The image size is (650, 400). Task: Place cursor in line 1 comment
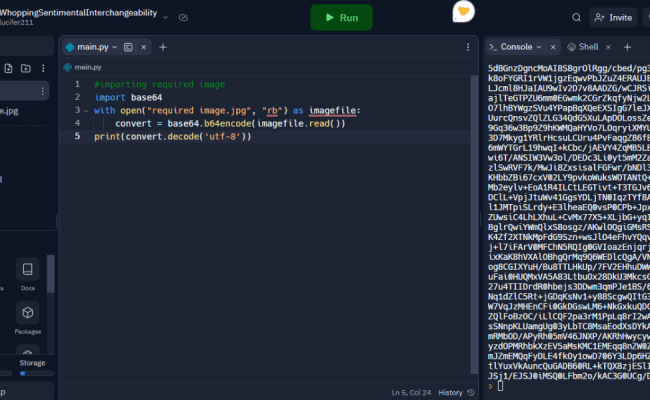click(160, 85)
